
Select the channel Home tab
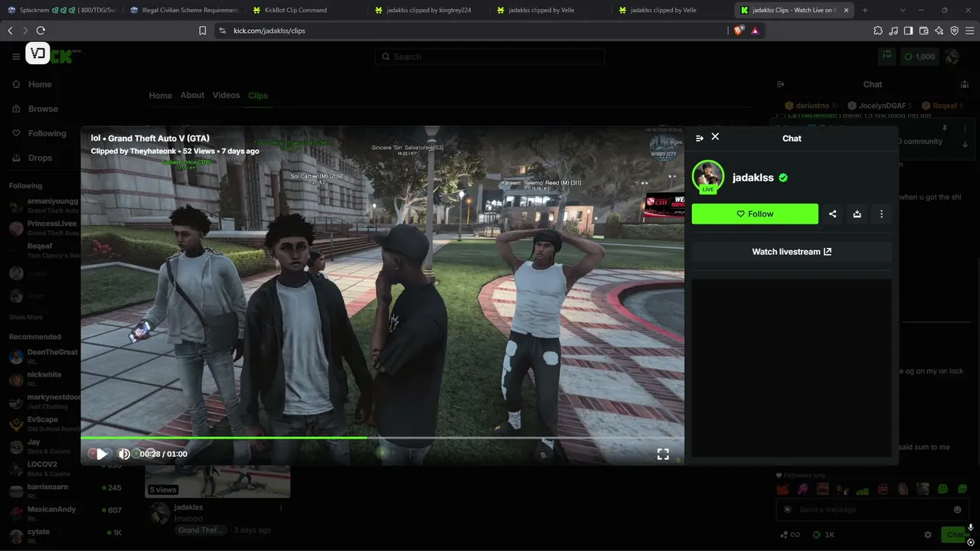point(160,96)
